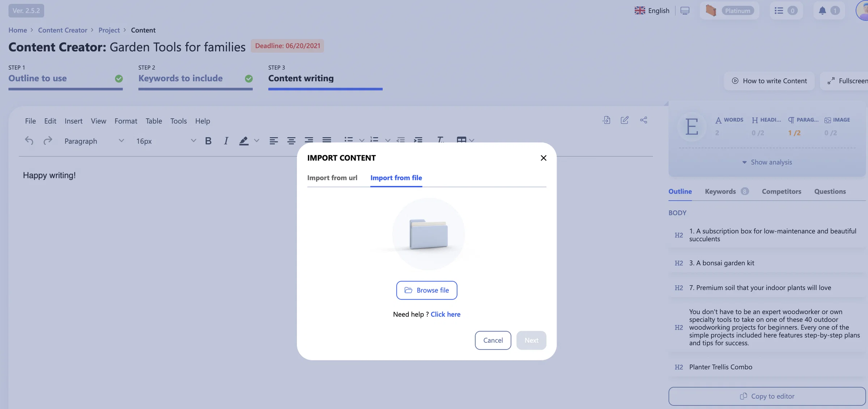Click the Italic formatting icon
Viewport: 868px width, 409px height.
(x=226, y=141)
